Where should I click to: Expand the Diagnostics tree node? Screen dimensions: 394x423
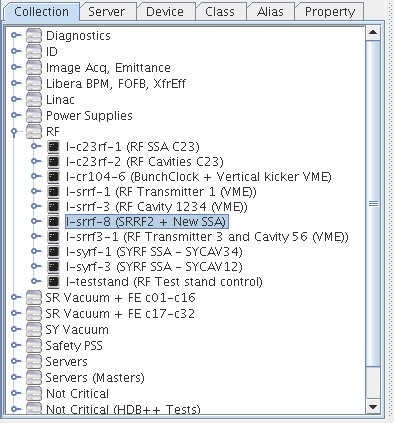click(x=16, y=35)
